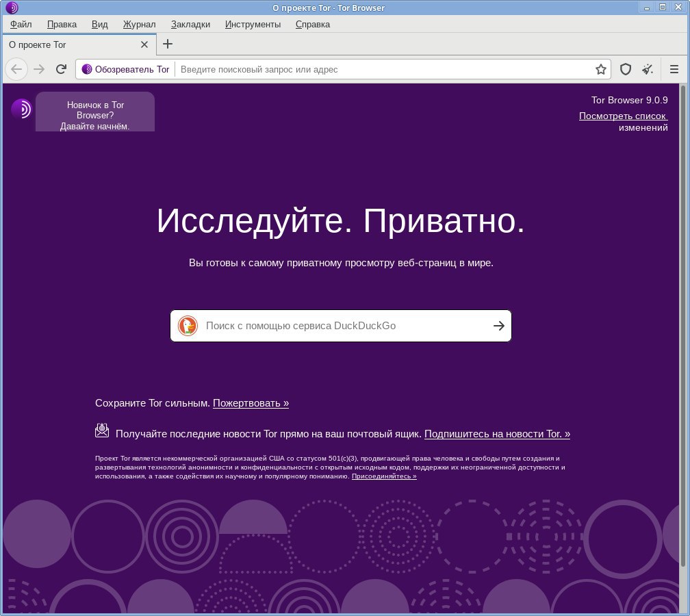Image resolution: width=690 pixels, height=616 pixels.
Task: Go back with the back arrow button
Action: pos(16,69)
